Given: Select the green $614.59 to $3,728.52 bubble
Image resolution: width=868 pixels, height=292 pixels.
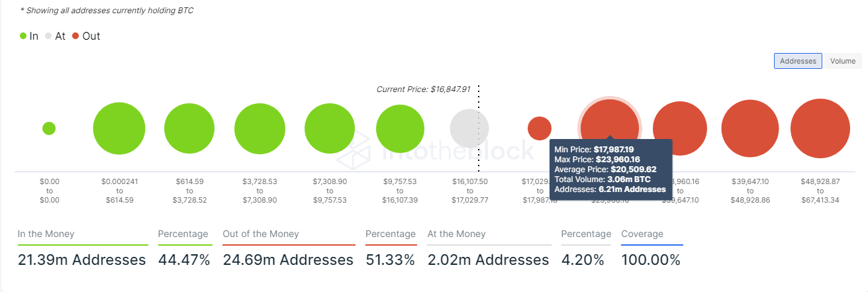Looking at the screenshot, I should click(189, 128).
